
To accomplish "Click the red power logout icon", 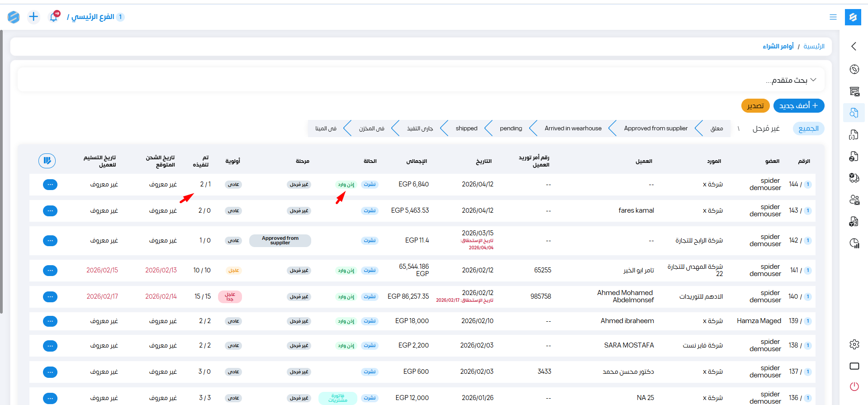I will click(x=854, y=386).
